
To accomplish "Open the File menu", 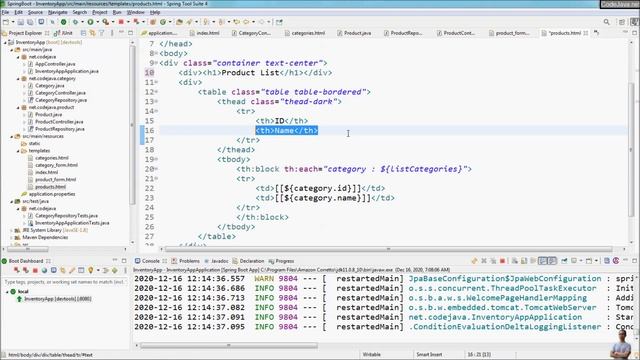I will coord(5,12).
